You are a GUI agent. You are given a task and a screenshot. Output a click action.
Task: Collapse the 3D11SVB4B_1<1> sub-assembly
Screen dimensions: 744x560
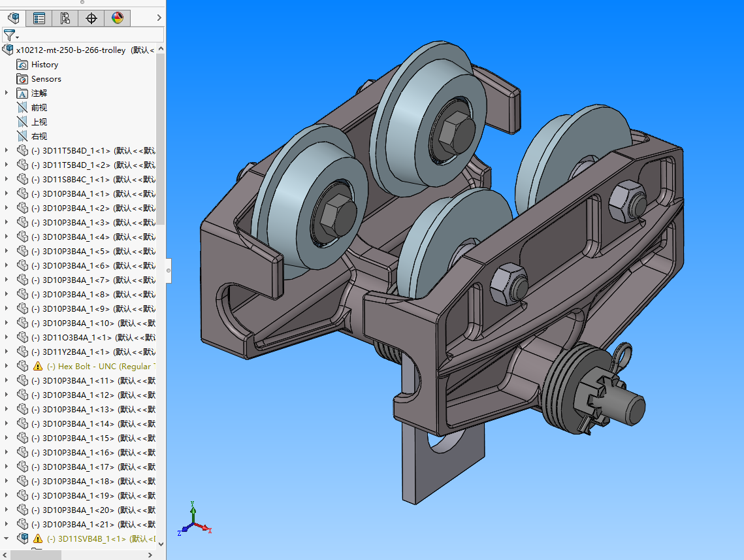pyautogui.click(x=6, y=538)
